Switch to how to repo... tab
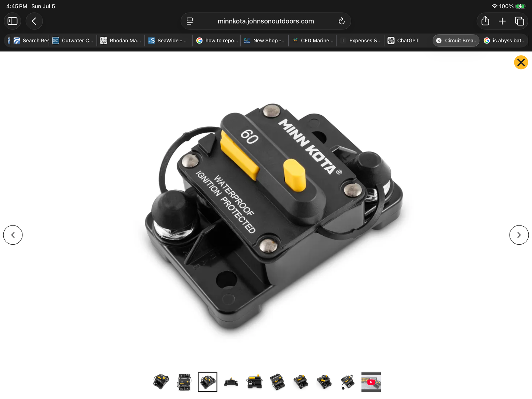This screenshot has height=399, width=532. 217,41
